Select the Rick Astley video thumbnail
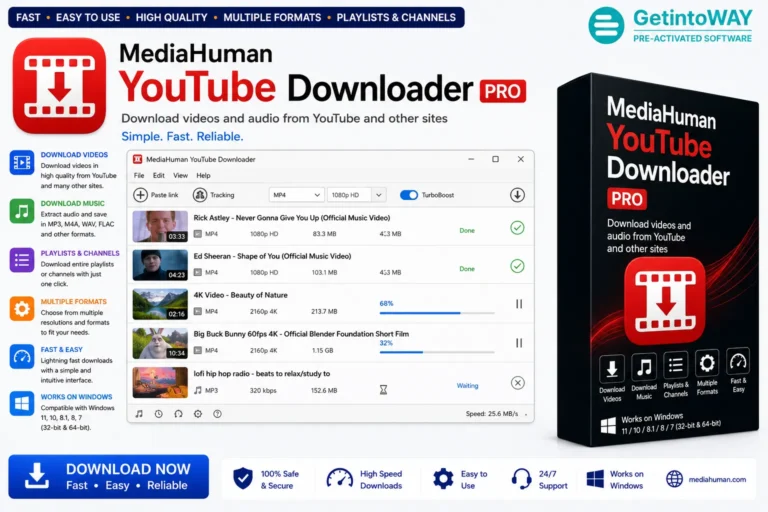The height and width of the screenshot is (512, 768). 160,226
